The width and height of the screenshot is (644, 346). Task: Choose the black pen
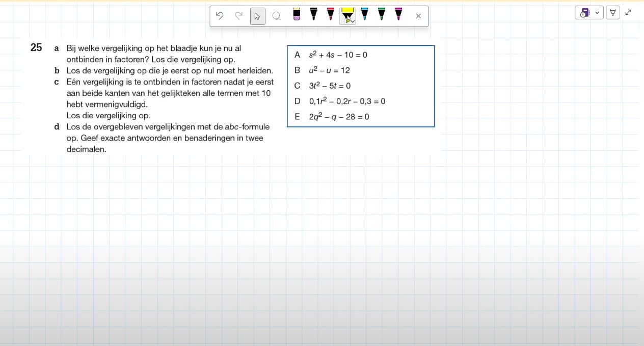pos(313,14)
